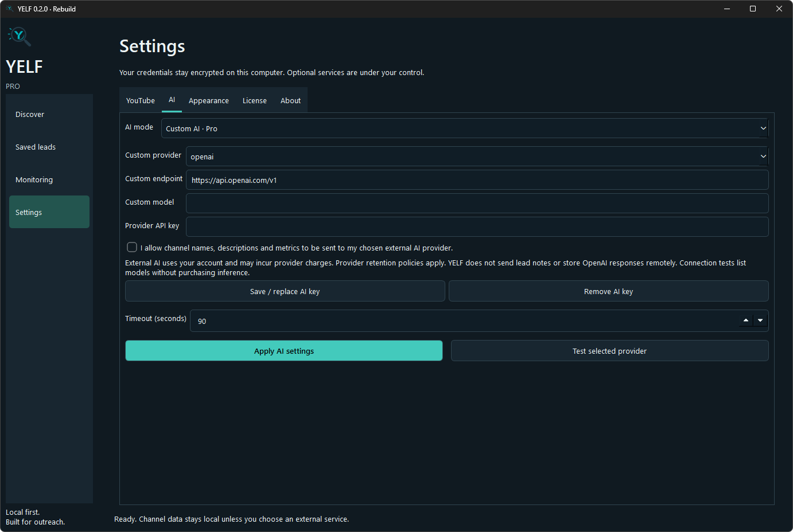Decrease timeout with the down arrow
The width and height of the screenshot is (793, 532).
tap(760, 320)
